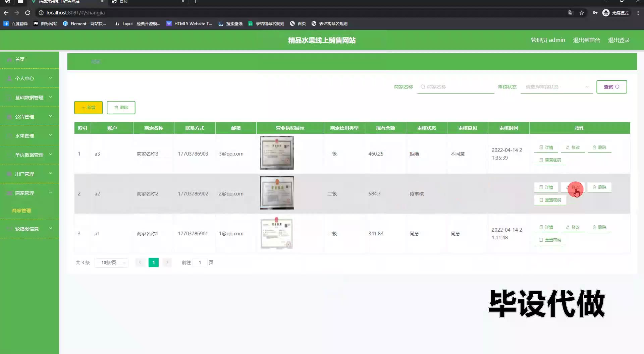Viewport: 644px width, 354px height.
Task: Open business license thumbnail for a1
Action: click(277, 234)
